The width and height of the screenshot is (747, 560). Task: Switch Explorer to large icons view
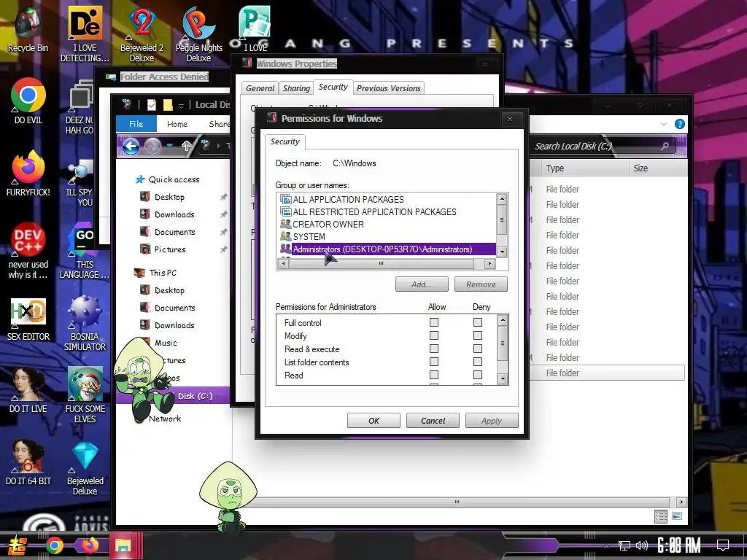coord(677,516)
